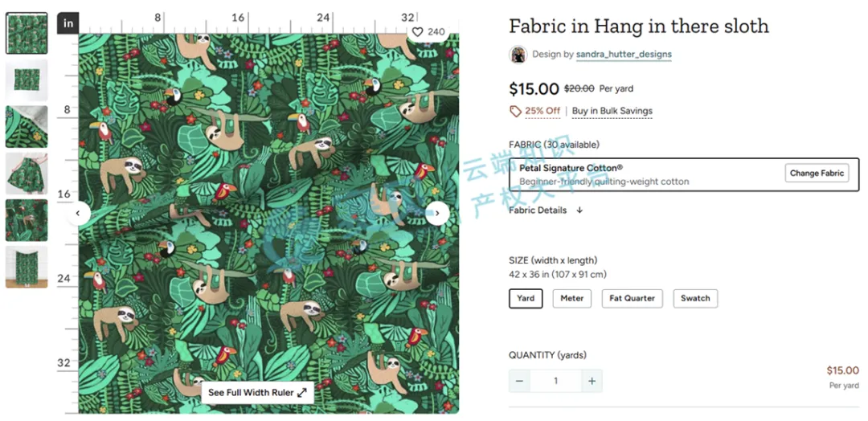Open the Buy in Bulk Savings link
Image resolution: width=868 pixels, height=421 pixels.
click(612, 111)
